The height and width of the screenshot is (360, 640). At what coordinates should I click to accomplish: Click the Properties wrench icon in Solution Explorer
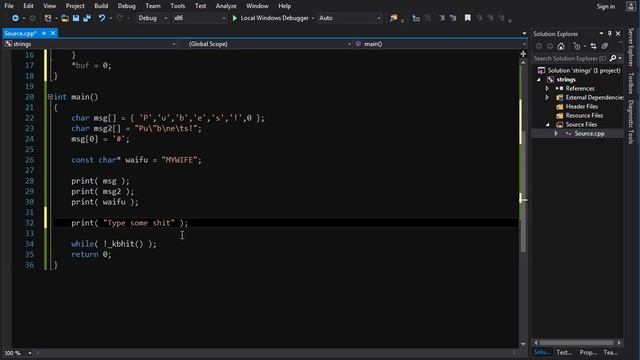click(605, 46)
